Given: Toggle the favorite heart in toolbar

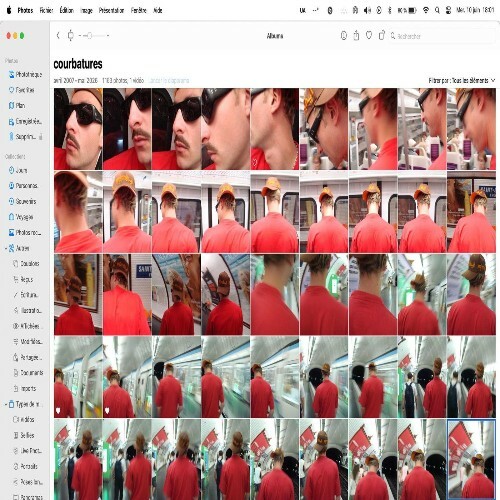Looking at the screenshot, I should pyautogui.click(x=369, y=35).
